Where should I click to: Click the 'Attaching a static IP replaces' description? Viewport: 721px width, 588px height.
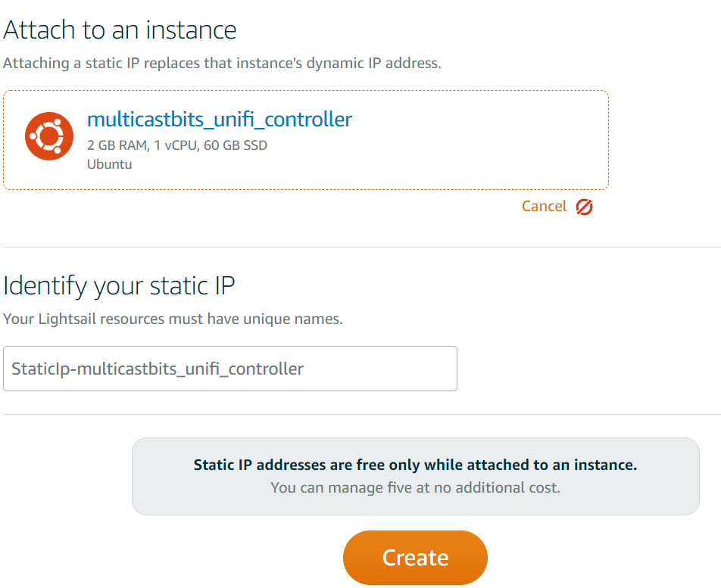222,63
